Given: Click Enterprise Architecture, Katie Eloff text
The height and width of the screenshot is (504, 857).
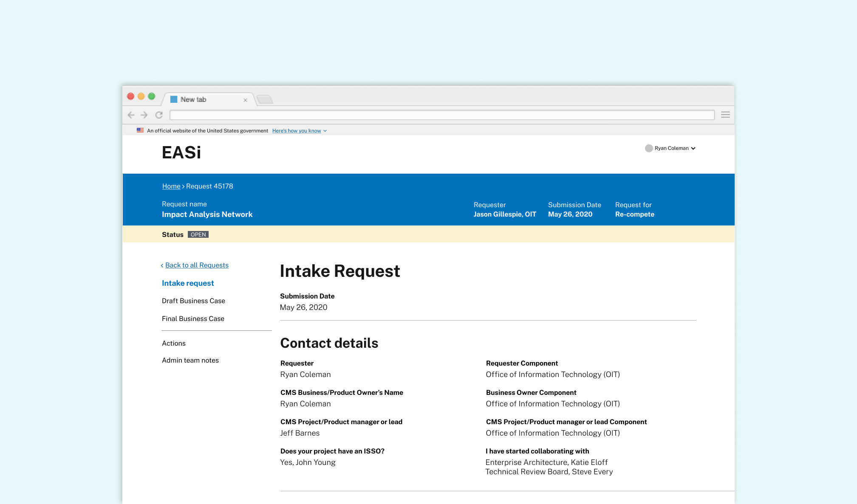Looking at the screenshot, I should click(x=546, y=462).
